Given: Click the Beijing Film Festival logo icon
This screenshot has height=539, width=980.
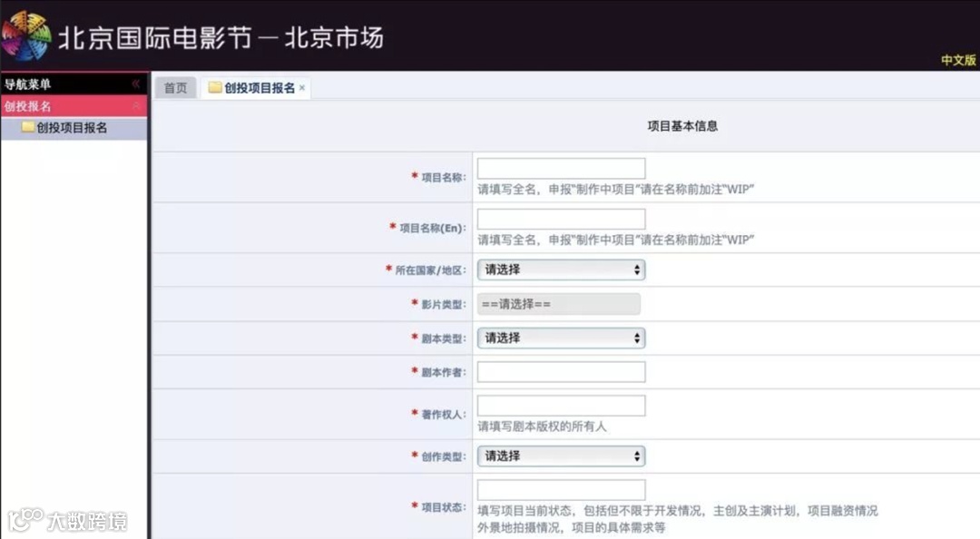Looking at the screenshot, I should point(26,36).
